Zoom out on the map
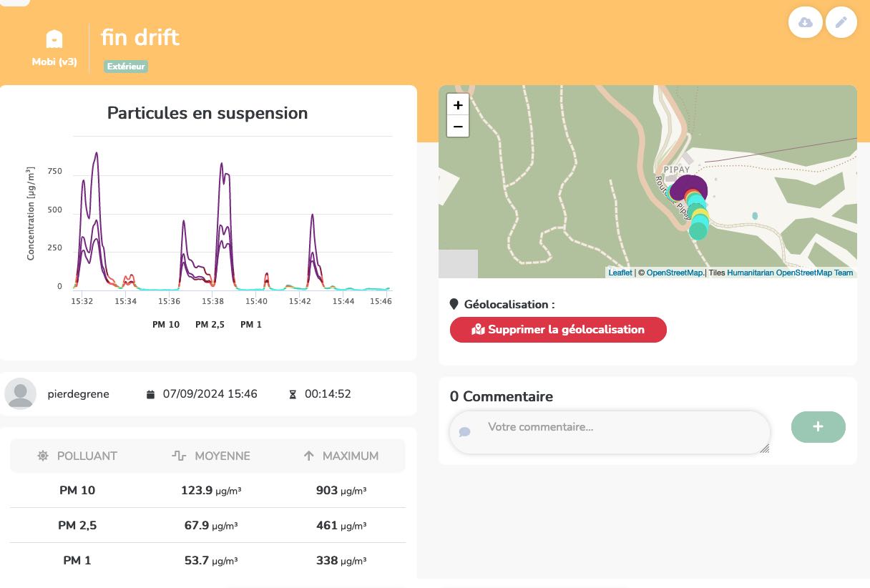The height and width of the screenshot is (588, 870). click(458, 127)
